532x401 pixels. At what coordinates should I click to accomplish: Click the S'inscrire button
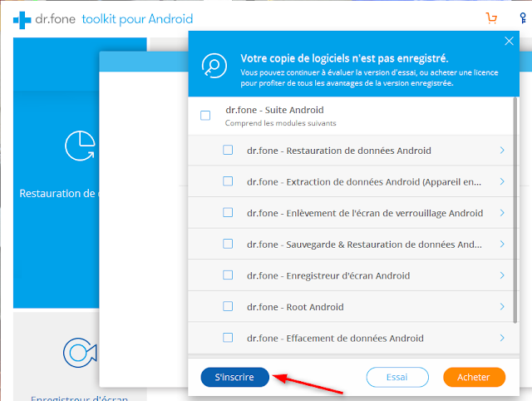(x=234, y=377)
